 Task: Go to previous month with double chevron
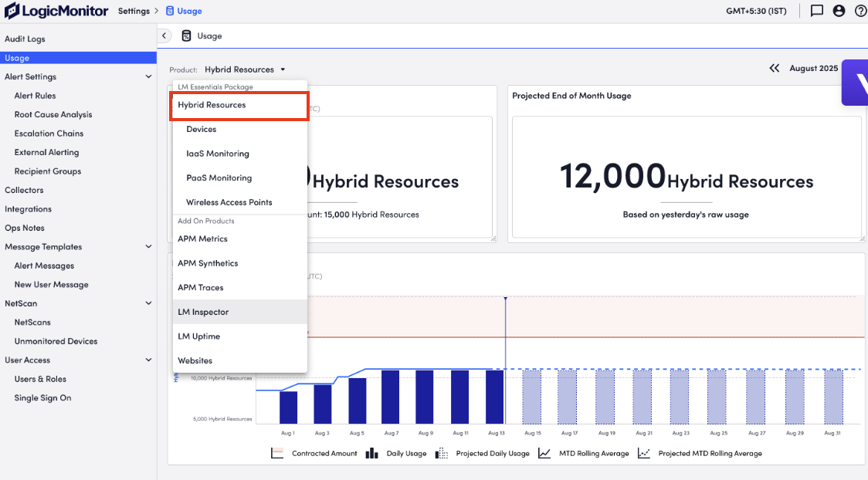[774, 68]
